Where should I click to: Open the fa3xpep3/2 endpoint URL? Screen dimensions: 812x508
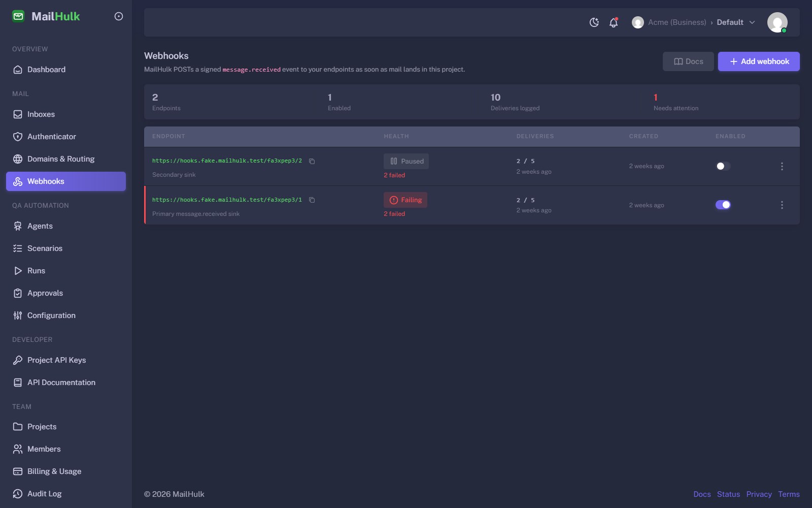coord(227,161)
